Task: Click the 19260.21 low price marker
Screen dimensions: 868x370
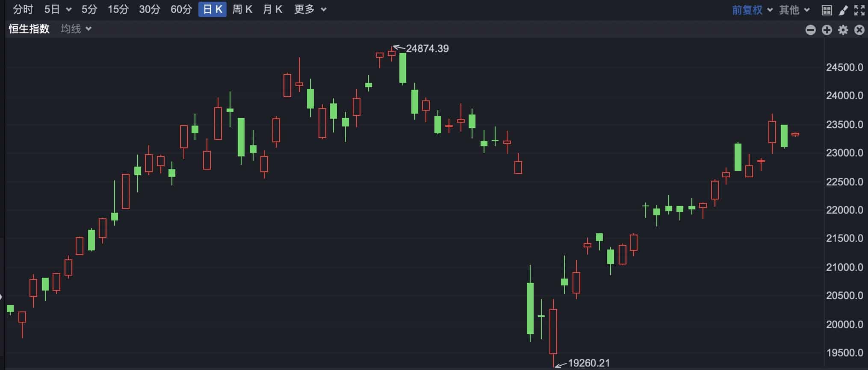Action: [588, 363]
